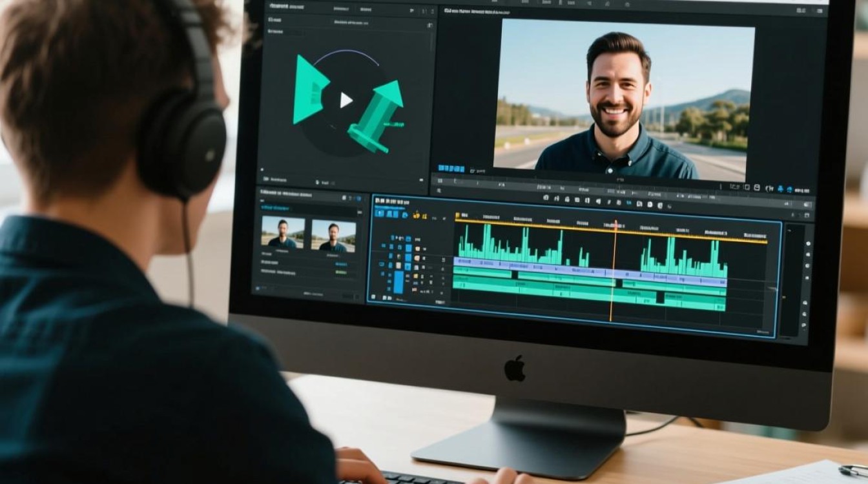The image size is (868, 484).
Task: Select the right audio waveform clip
Action: pyautogui.click(x=683, y=256)
